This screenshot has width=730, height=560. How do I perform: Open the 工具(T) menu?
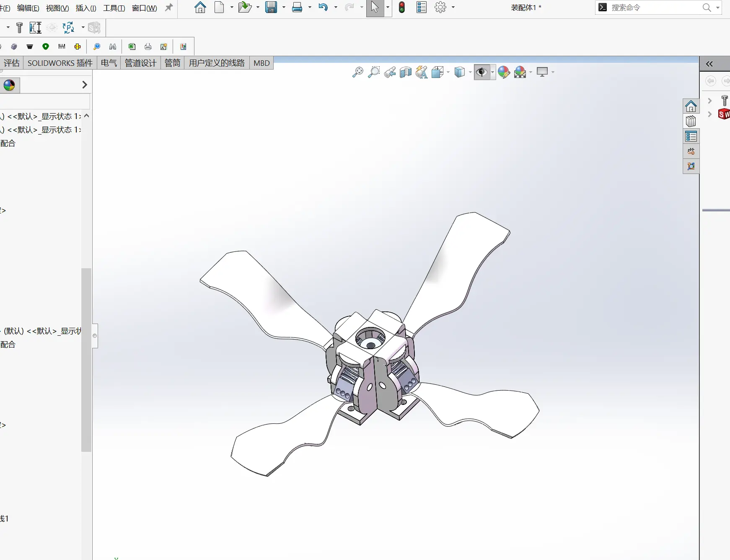point(114,8)
